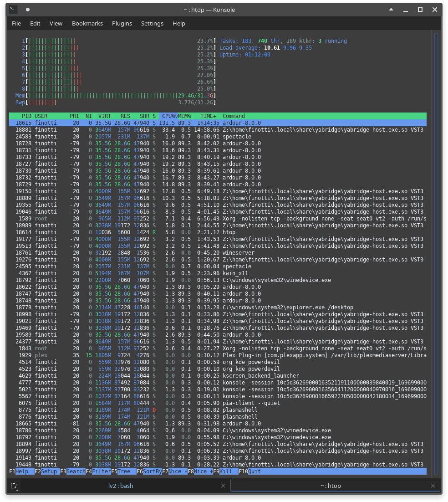
Task: Pin window on all desktops dot
Action: point(28,10)
